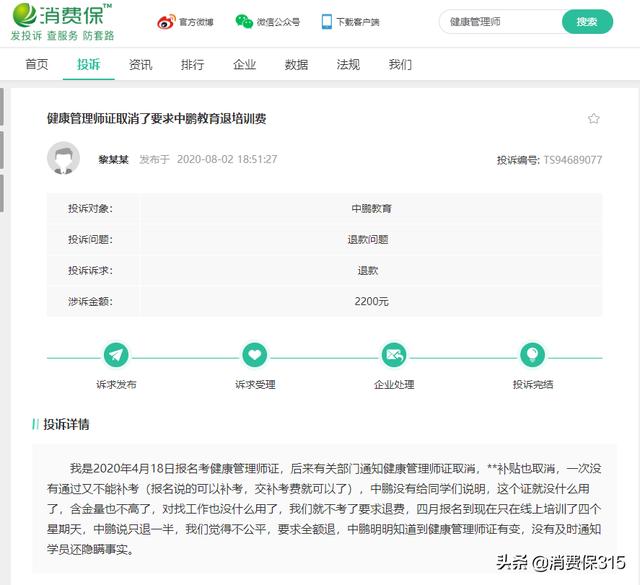
Task: Click the 投诉诉求: label
Action: [90, 271]
